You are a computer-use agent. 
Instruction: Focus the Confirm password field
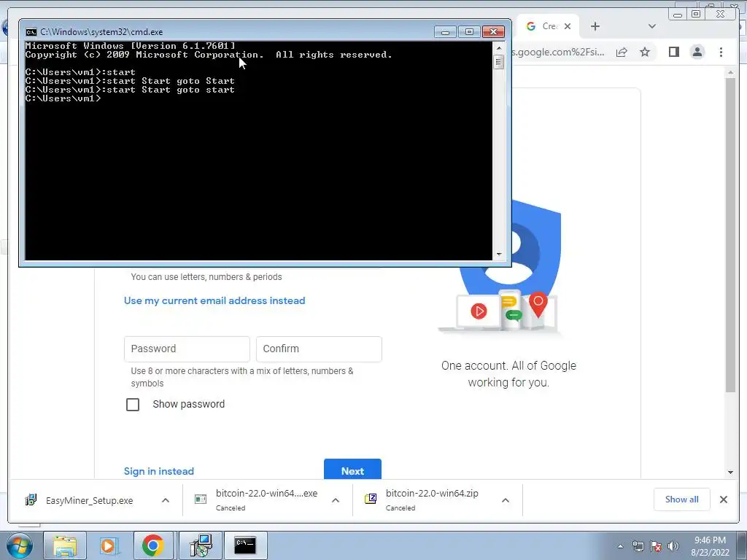pyautogui.click(x=319, y=349)
